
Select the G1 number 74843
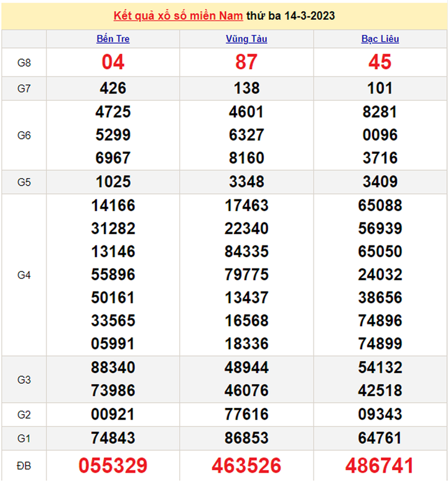113,438
